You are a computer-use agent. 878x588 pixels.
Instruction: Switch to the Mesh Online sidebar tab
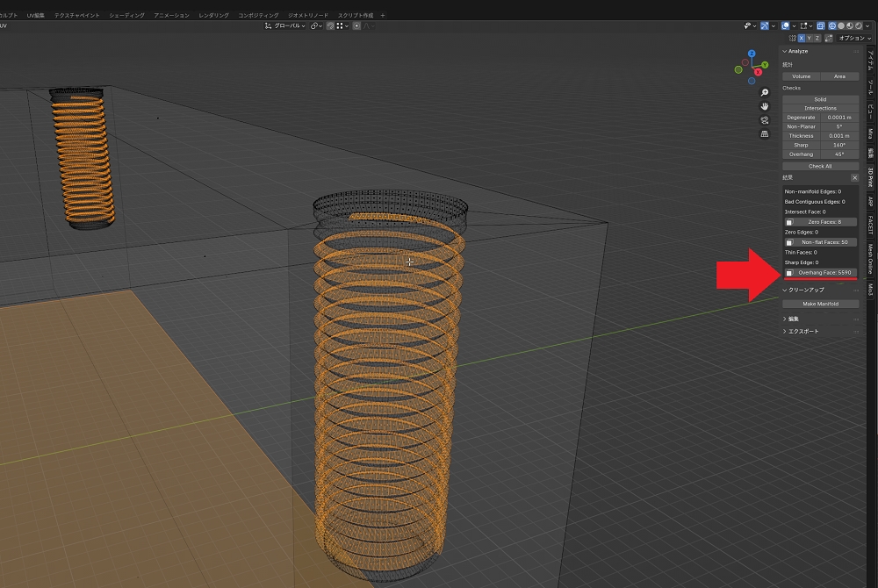point(871,260)
